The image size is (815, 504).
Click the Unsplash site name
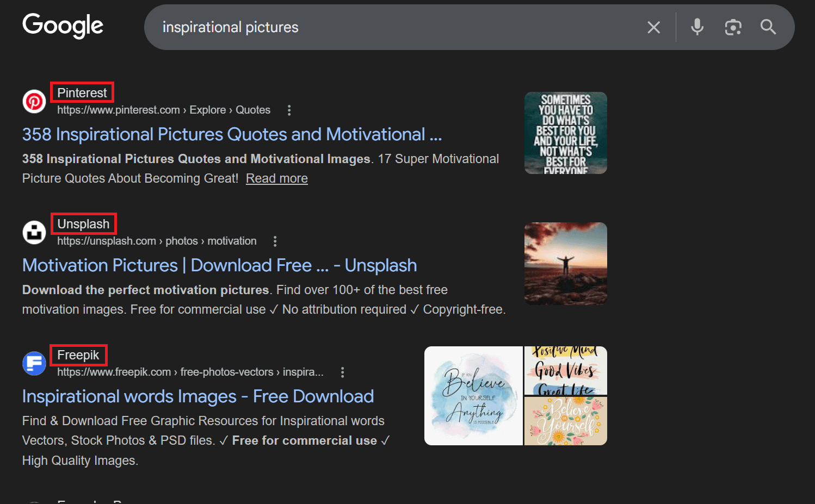pyautogui.click(x=83, y=224)
